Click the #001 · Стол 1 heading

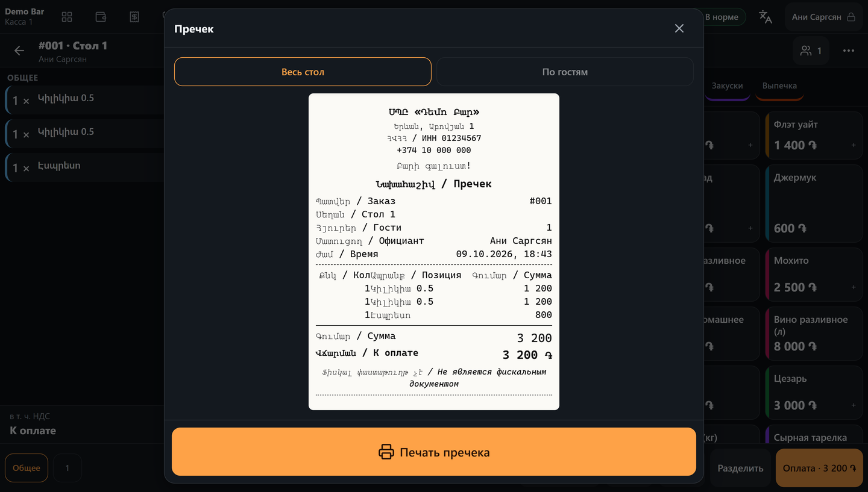(x=73, y=46)
